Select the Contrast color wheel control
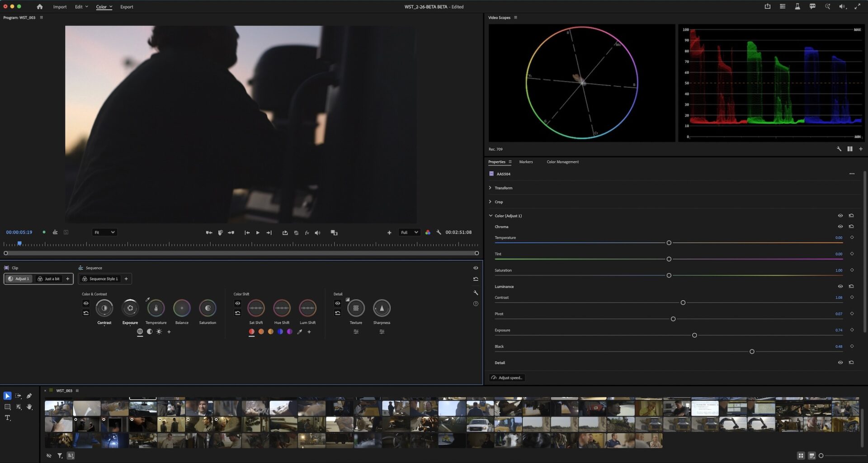The image size is (868, 463). tap(104, 308)
